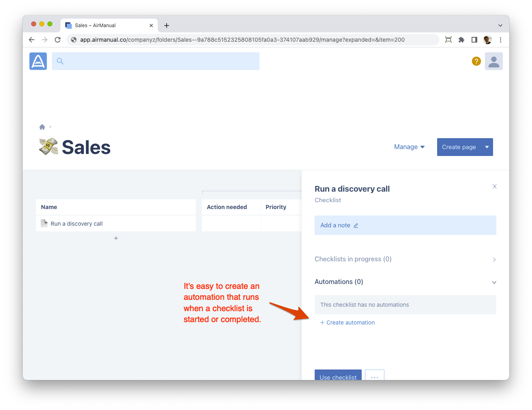Screen dimensions: 532x410
Task: Click the screenshot capture extension icon
Action: click(x=448, y=40)
